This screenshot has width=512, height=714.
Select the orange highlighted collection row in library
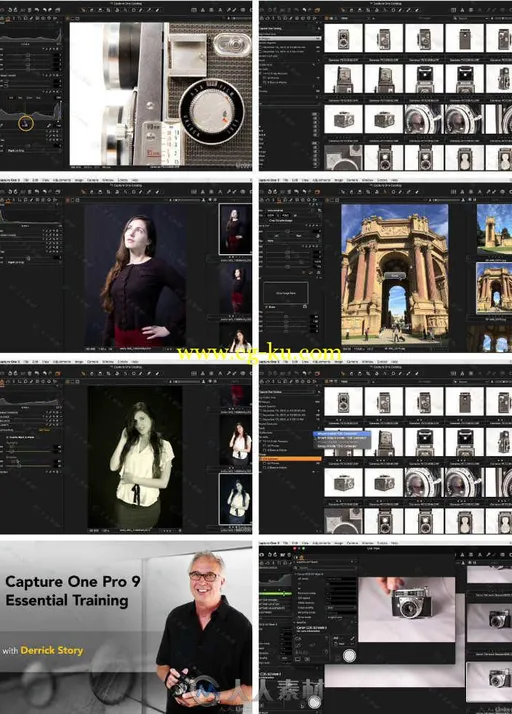[x=291, y=459]
